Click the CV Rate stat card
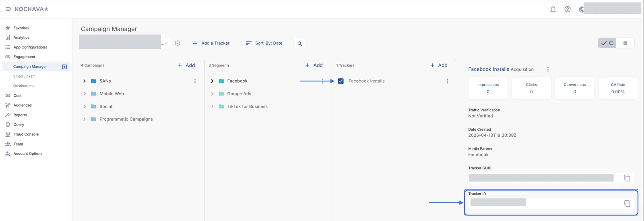Screen dimensions: 644x221 618,88
